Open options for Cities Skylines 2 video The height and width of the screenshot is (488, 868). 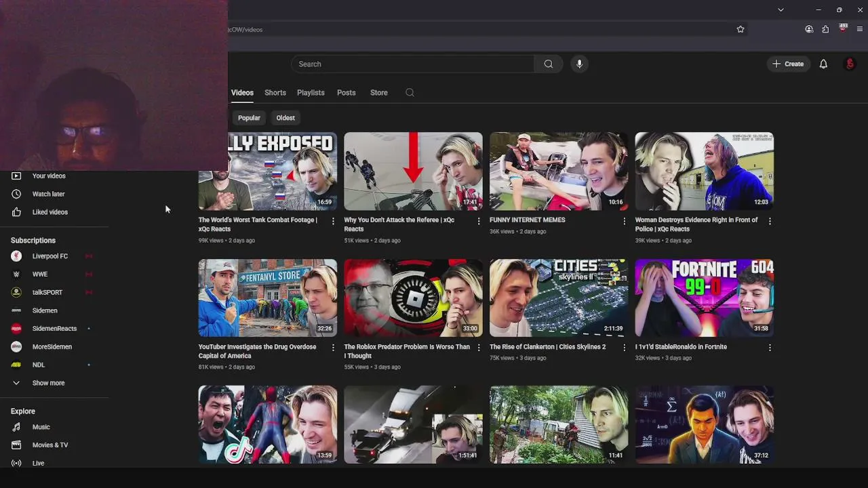624,348
